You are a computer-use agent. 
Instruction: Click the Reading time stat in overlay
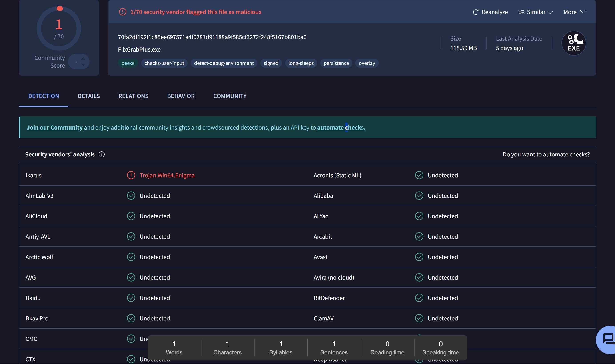387,348
